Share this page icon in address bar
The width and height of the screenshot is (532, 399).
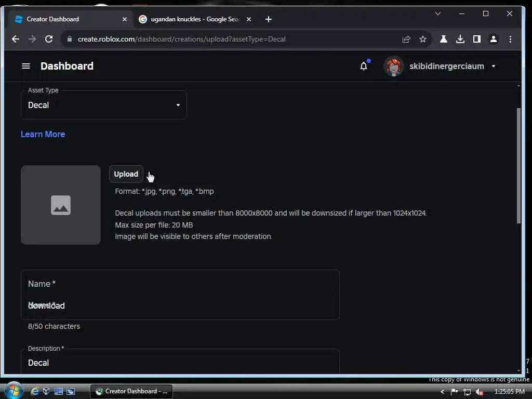(406, 39)
